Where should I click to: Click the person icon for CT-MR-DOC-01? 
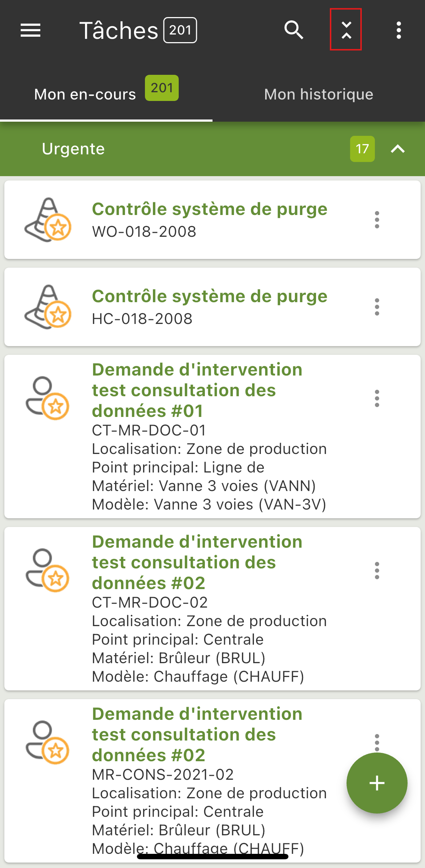pos(47,398)
